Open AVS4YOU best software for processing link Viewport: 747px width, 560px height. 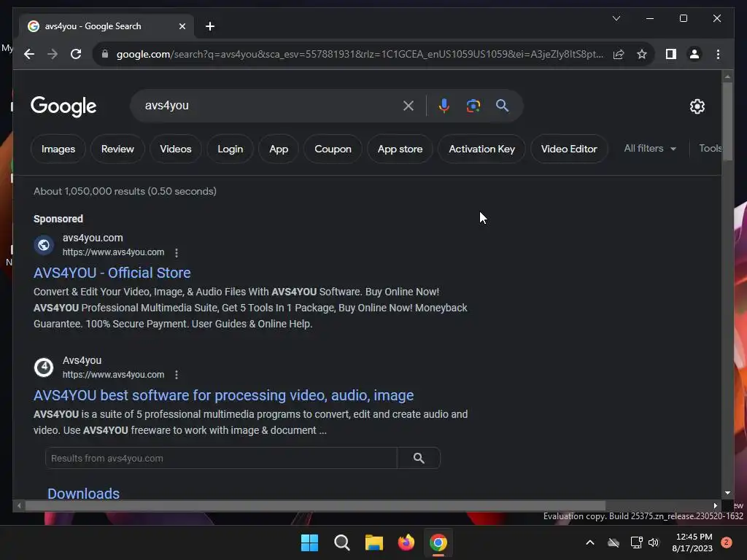[x=223, y=395]
